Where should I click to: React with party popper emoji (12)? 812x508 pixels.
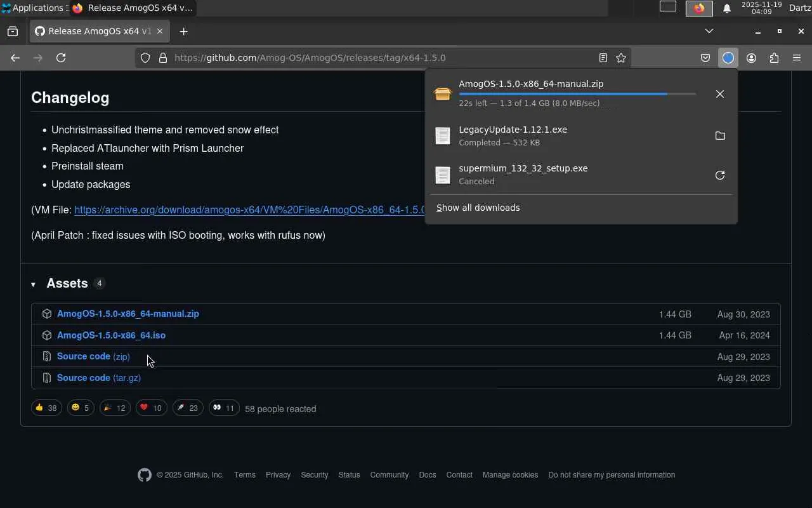point(115,408)
